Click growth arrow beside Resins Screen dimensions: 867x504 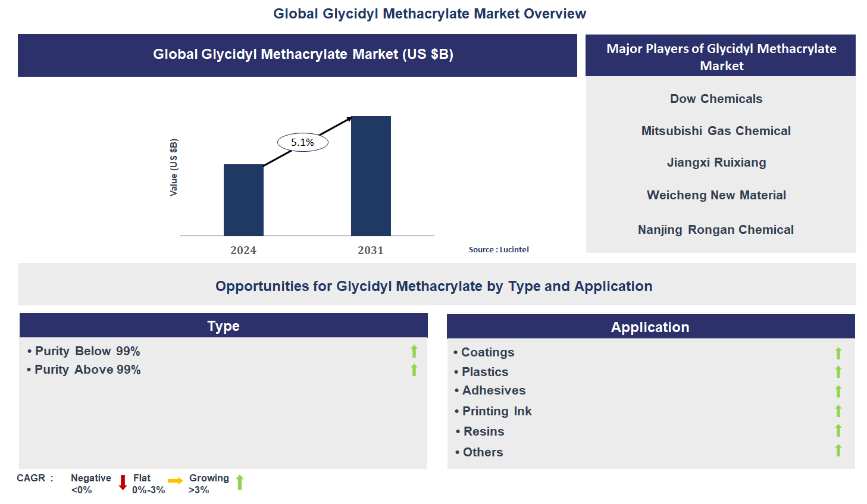click(838, 431)
